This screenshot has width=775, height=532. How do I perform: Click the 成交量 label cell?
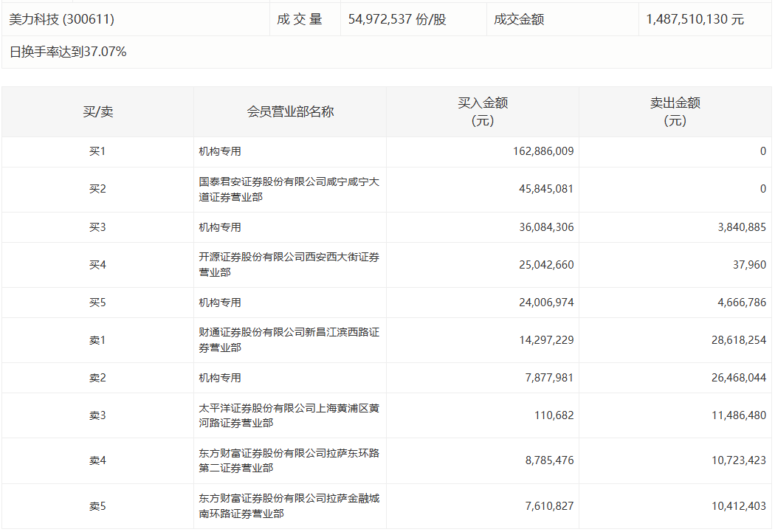300,19
